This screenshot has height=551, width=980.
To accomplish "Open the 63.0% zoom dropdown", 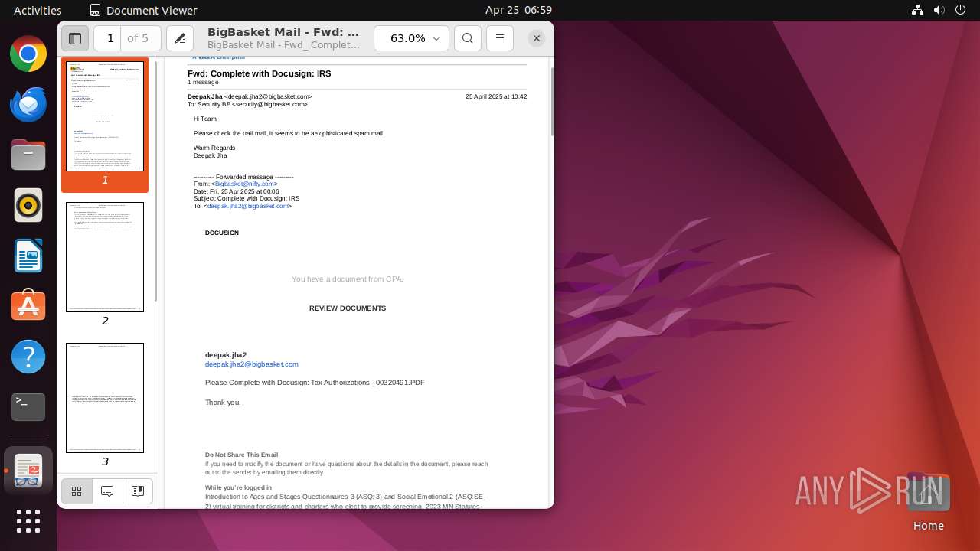I will 411,38.
